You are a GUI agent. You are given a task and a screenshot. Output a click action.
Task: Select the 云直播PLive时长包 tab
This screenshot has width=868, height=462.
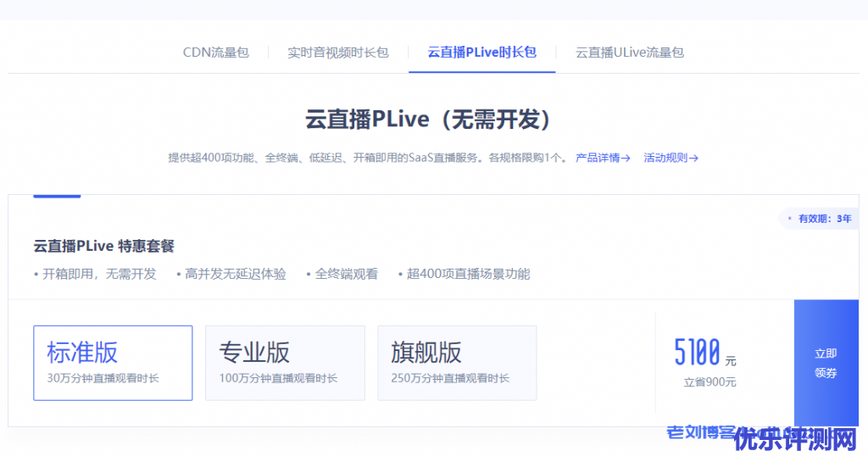click(x=482, y=53)
